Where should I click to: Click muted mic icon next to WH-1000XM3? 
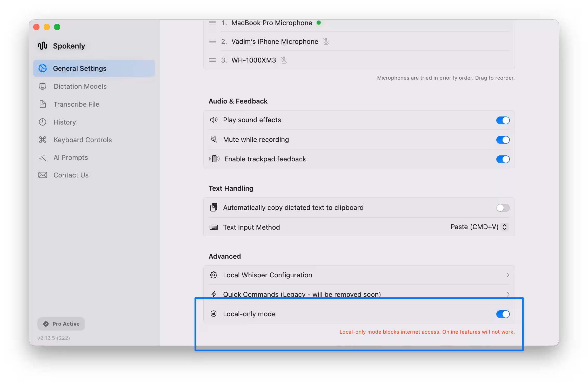pyautogui.click(x=284, y=60)
